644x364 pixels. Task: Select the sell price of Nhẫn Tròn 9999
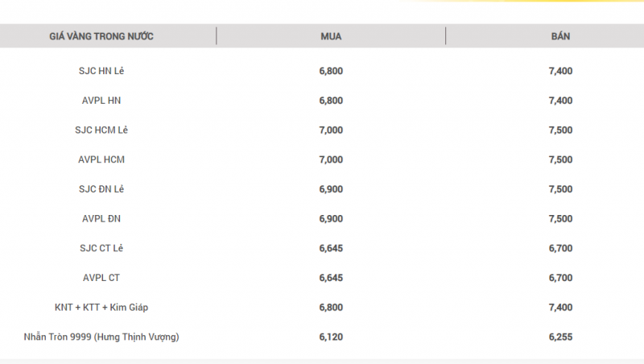560,337
